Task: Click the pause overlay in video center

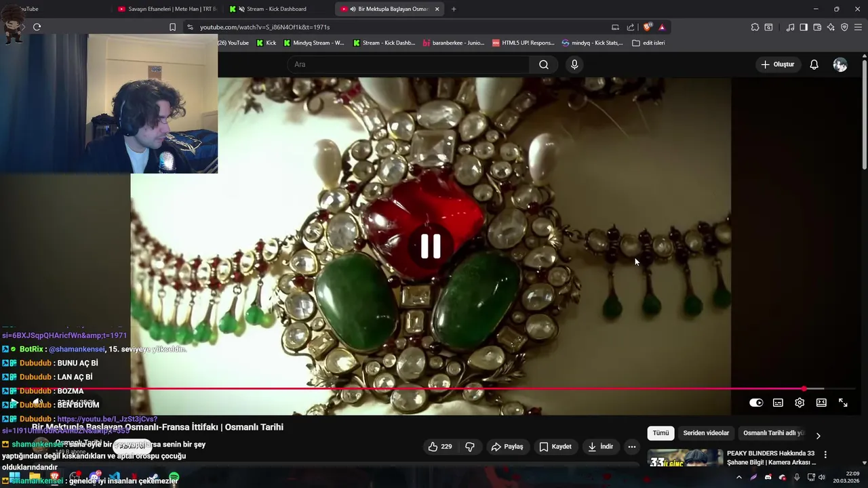Action: tap(431, 246)
